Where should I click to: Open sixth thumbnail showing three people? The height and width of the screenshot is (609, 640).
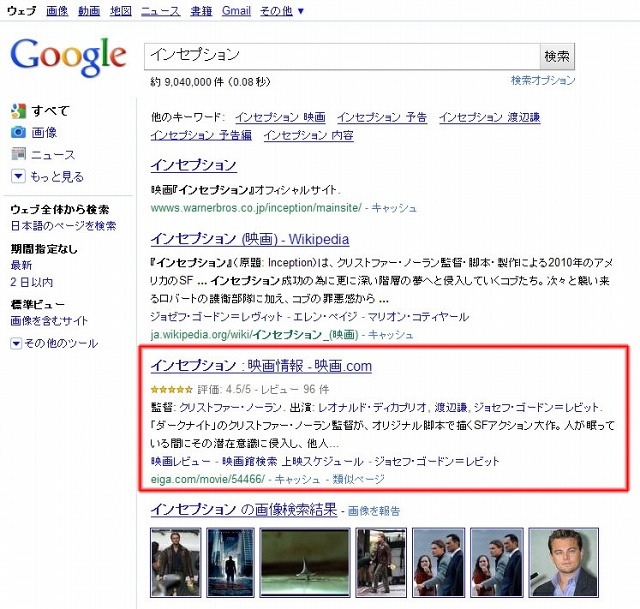pyautogui.click(x=497, y=562)
